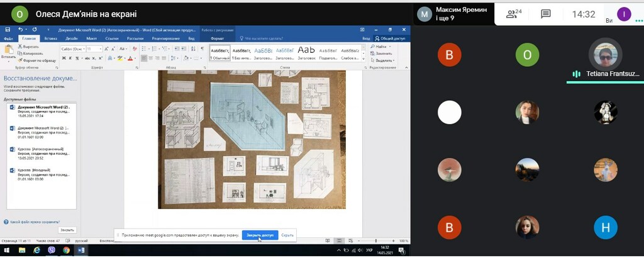Image resolution: width=644 pixels, height=260 pixels.
Task: Click the red font color icon
Action: 130,59
